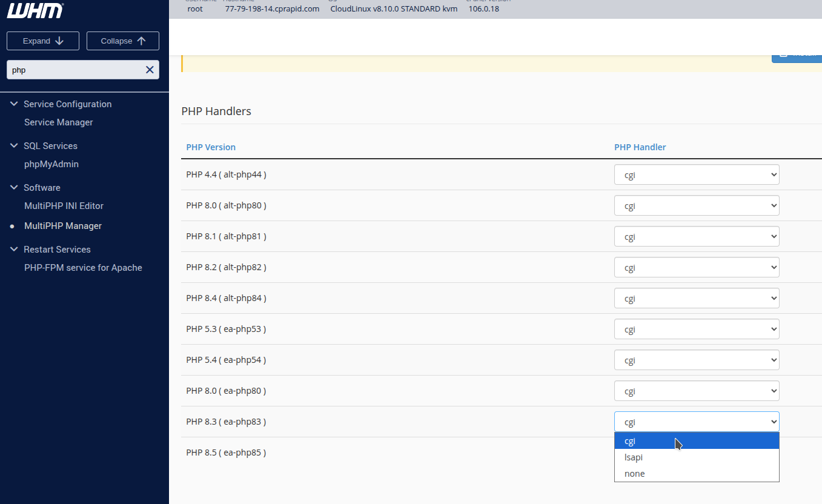
Task: Open MultiPHP INI Editor
Action: coord(64,206)
